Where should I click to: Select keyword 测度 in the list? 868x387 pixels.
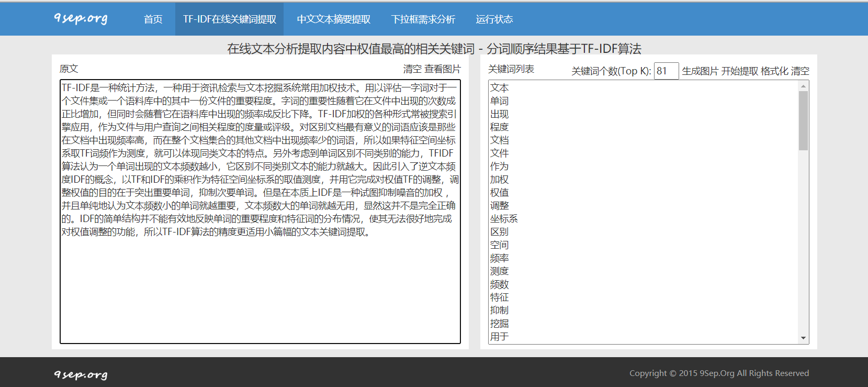(x=499, y=271)
